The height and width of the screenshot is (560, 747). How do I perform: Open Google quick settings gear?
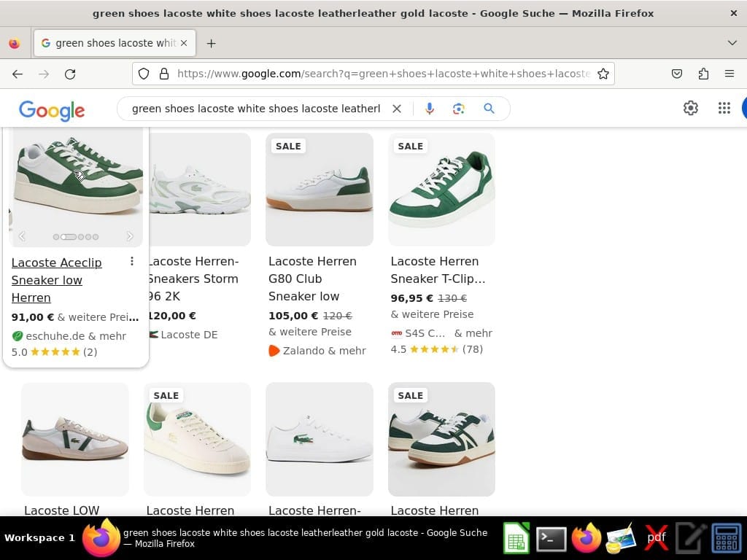690,108
